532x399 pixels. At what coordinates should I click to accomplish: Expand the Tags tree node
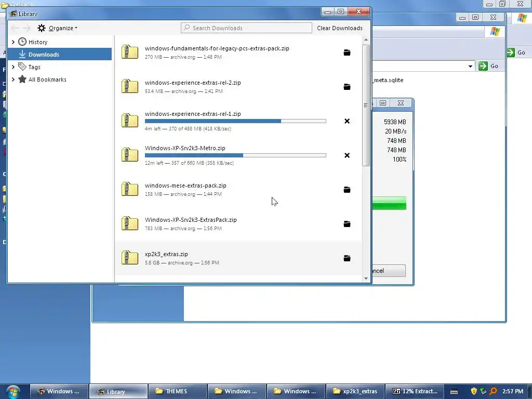tap(13, 67)
